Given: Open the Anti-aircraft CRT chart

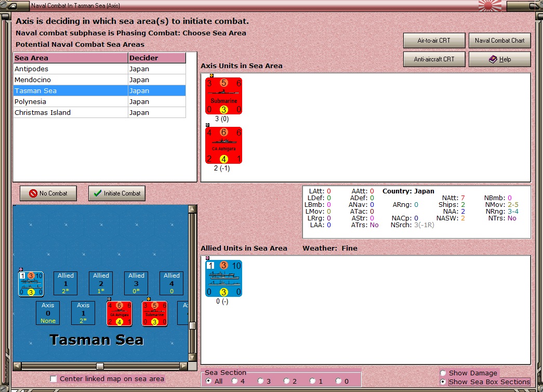Looking at the screenshot, I should click(x=434, y=59).
